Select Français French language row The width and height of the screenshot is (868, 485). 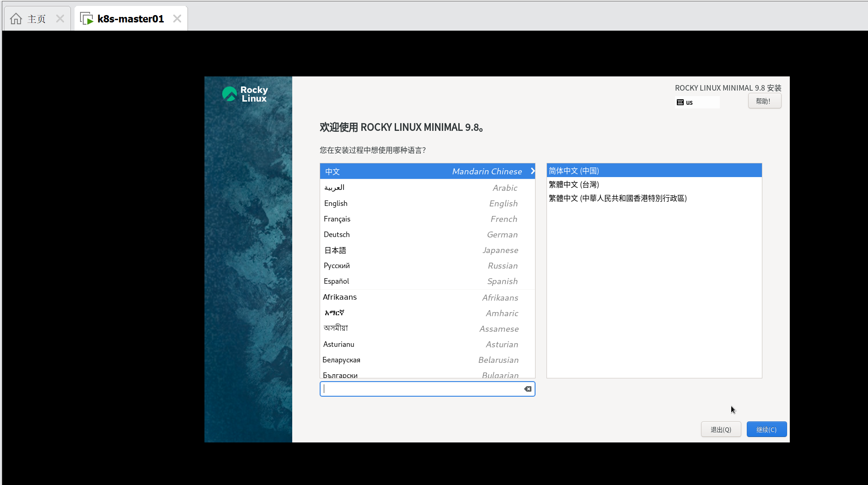(x=428, y=219)
